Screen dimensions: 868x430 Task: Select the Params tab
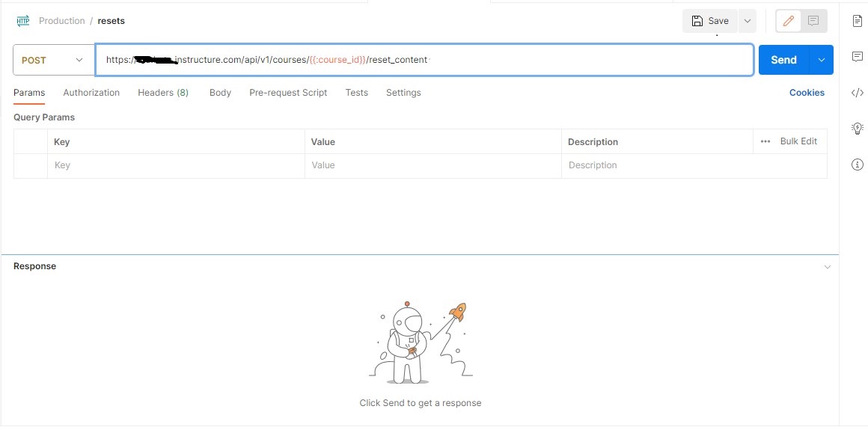click(29, 93)
